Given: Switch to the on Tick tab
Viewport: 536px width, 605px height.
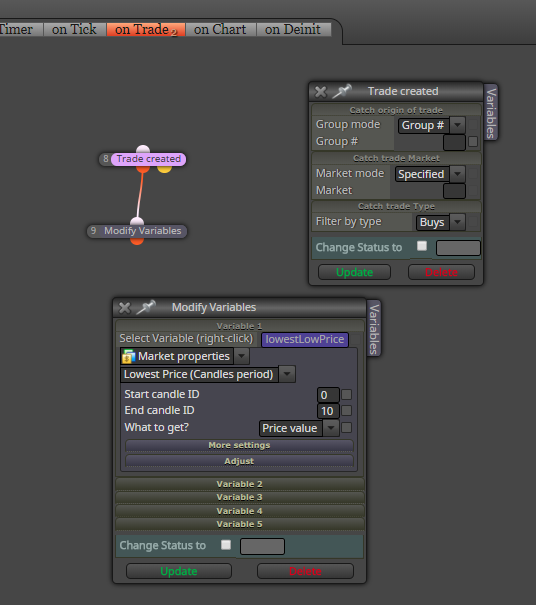Looking at the screenshot, I should coord(74,29).
